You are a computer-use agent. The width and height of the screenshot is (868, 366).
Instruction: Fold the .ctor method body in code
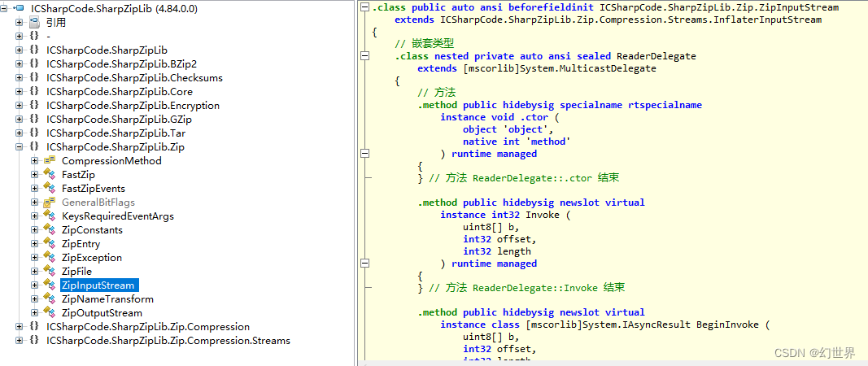(x=364, y=154)
